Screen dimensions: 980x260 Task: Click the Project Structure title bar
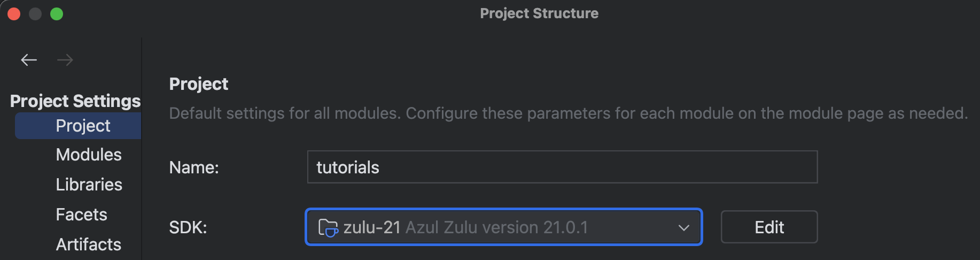(x=539, y=13)
